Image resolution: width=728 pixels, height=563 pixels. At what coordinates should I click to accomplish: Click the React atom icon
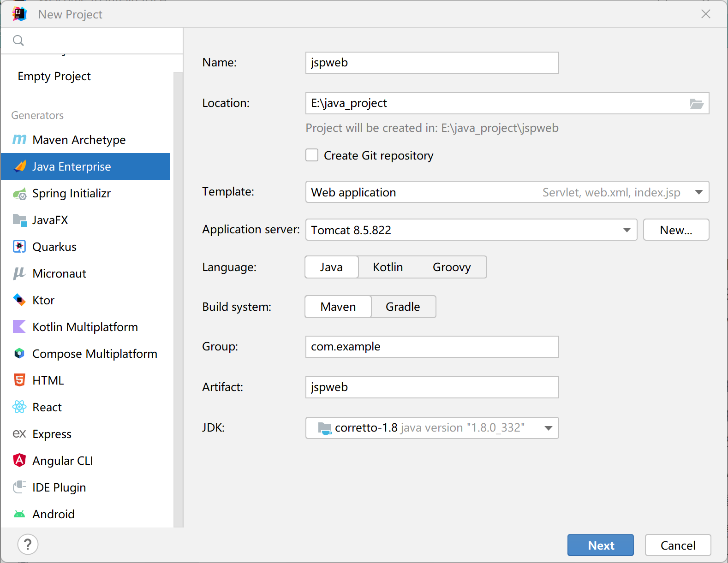tap(19, 407)
